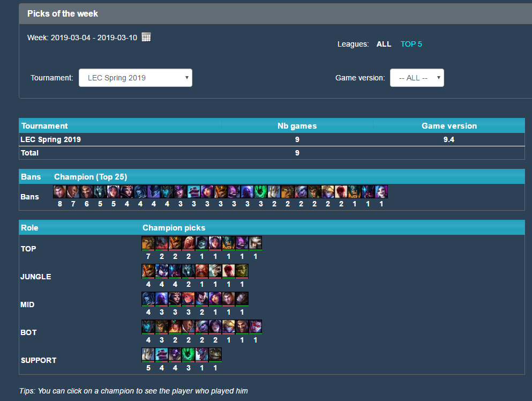Click the week date range 2019-03-04 - 2019-03-10
Screen dimensions: 532x401
pyautogui.click(x=94, y=38)
